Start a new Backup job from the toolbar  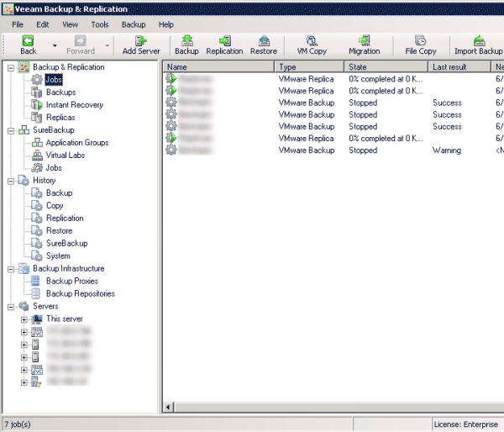pyautogui.click(x=187, y=41)
